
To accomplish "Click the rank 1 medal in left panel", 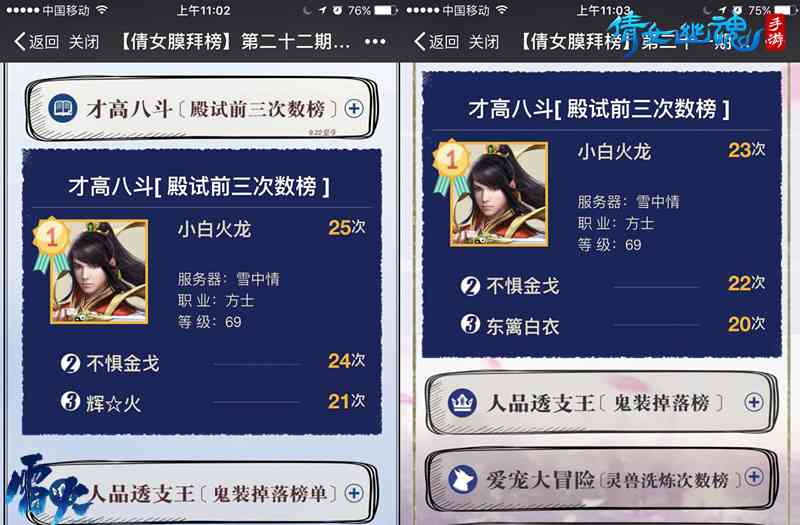I will tap(50, 243).
